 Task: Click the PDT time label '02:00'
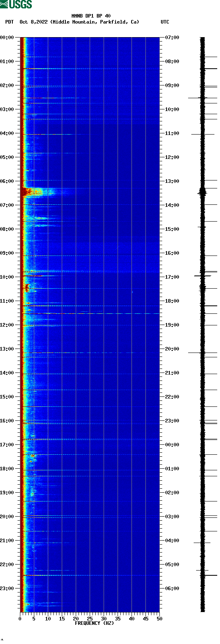7,85
